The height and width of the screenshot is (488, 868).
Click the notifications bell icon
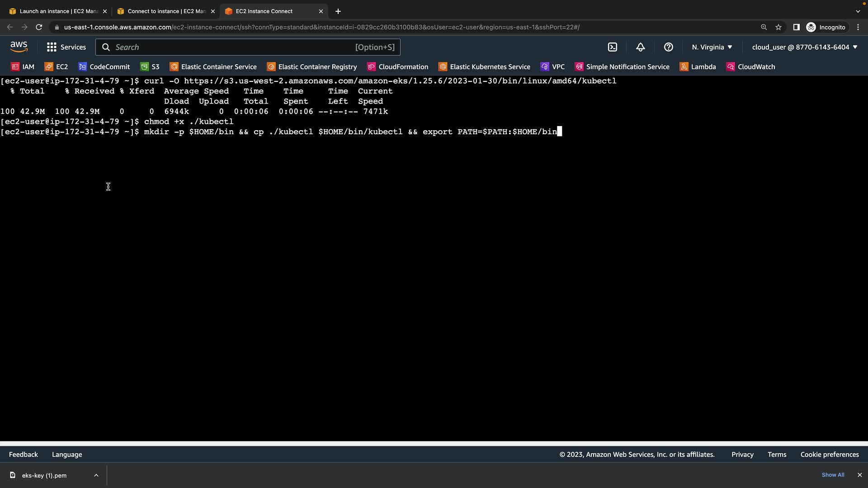coord(641,47)
